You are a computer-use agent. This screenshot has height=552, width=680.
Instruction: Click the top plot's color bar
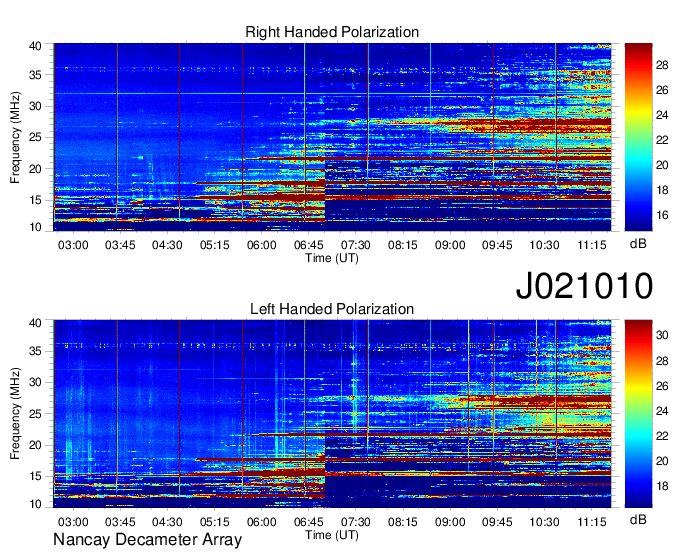pos(638,137)
